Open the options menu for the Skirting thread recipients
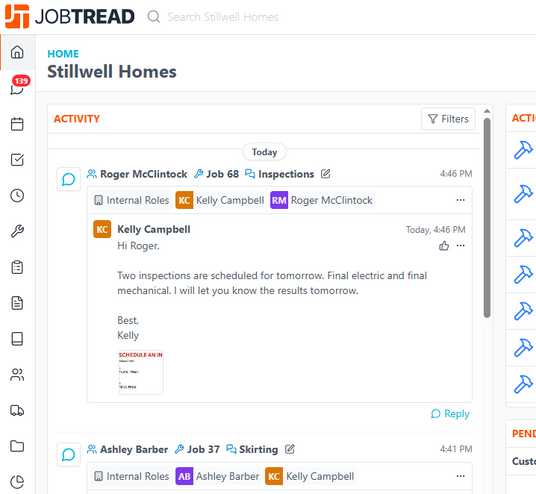This screenshot has height=494, width=536. (x=460, y=476)
